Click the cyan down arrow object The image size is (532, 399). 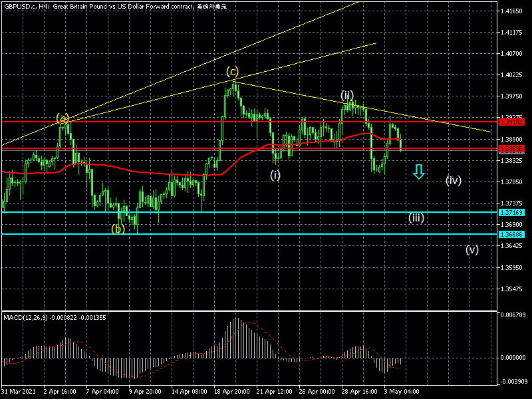click(x=419, y=172)
